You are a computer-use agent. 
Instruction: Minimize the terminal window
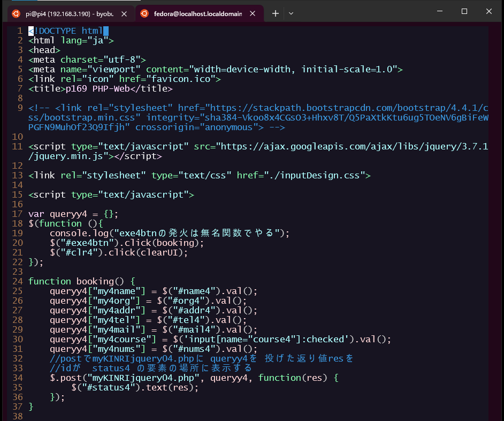pos(440,11)
